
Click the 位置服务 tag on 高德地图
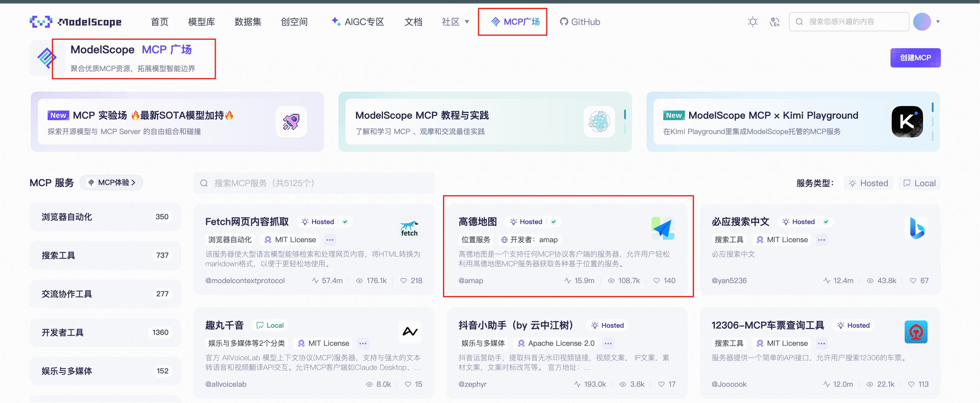[476, 239]
